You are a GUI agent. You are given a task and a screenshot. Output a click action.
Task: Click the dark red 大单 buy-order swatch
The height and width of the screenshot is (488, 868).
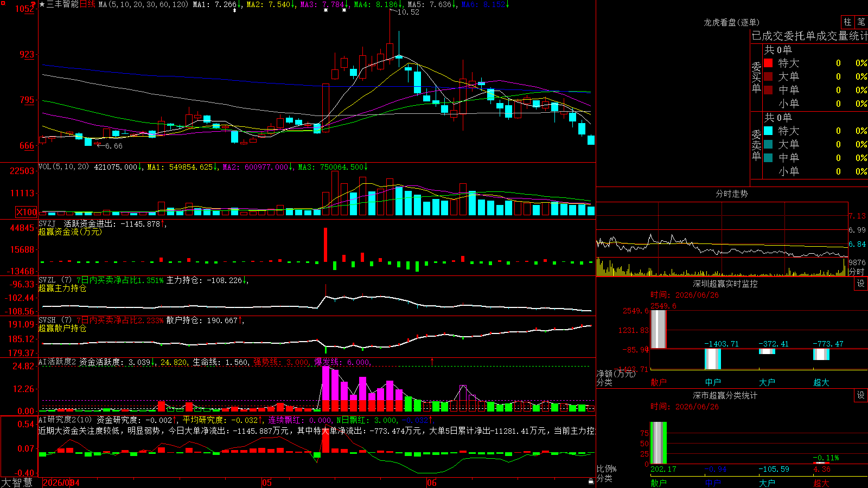pos(768,76)
